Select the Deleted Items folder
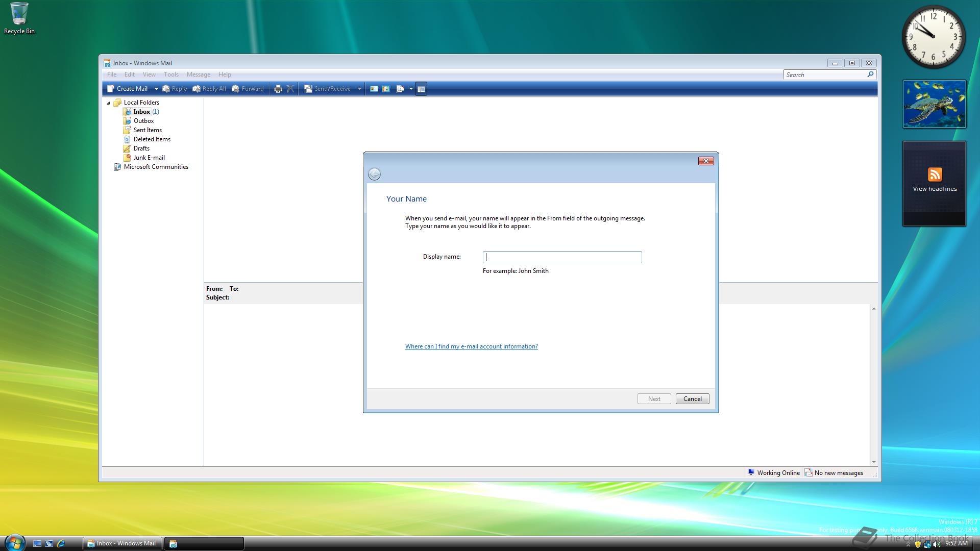 147,139
